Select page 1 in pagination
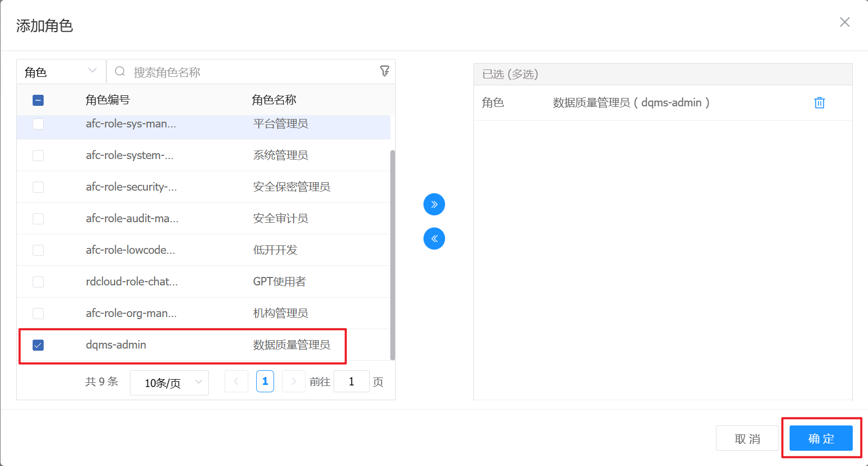Image resolution: width=868 pixels, height=466 pixels. 265,382
